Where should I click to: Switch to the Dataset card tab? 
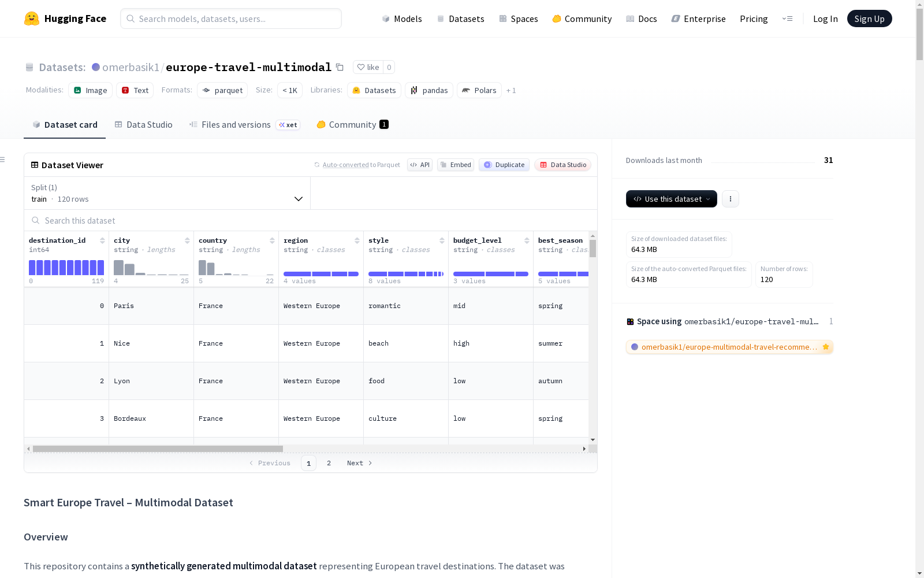[x=65, y=125]
